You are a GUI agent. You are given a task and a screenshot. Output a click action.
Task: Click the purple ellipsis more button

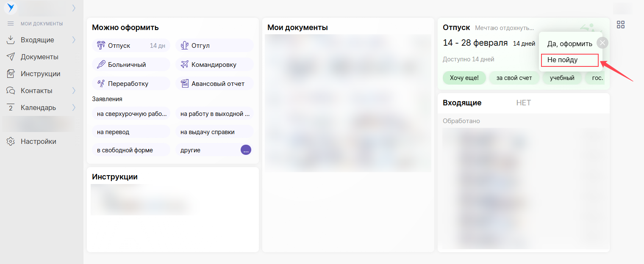246,150
